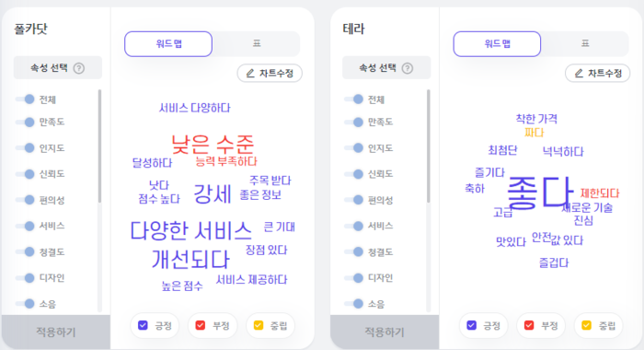Click help icon beside 폴카닷 속성 선택
The height and width of the screenshot is (350, 644).
coord(79,68)
